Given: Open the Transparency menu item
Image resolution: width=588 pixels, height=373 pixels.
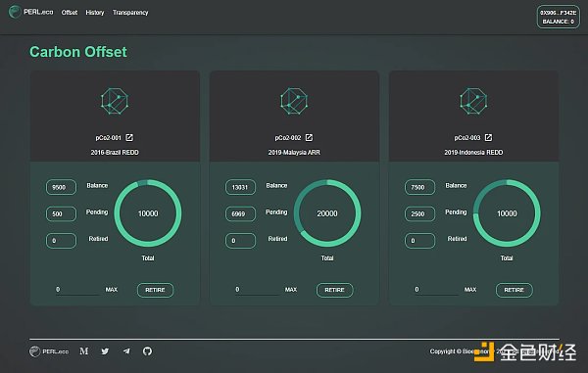Looking at the screenshot, I should pyautogui.click(x=130, y=13).
